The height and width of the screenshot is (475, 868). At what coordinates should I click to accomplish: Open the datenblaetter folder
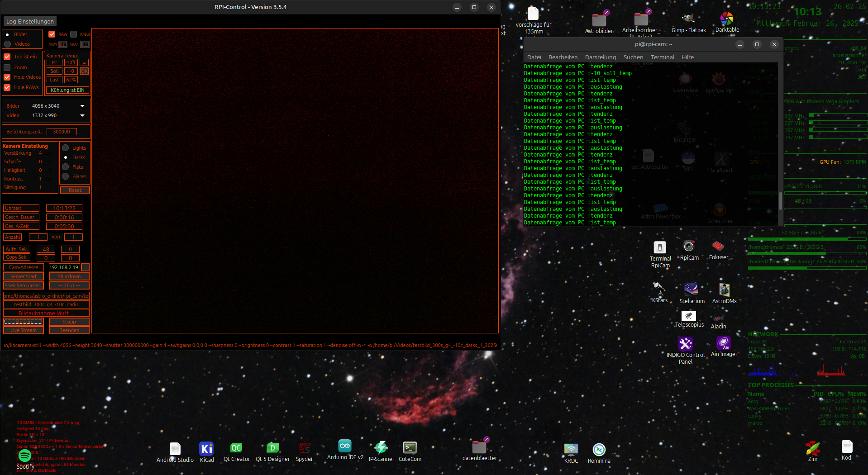click(x=479, y=450)
